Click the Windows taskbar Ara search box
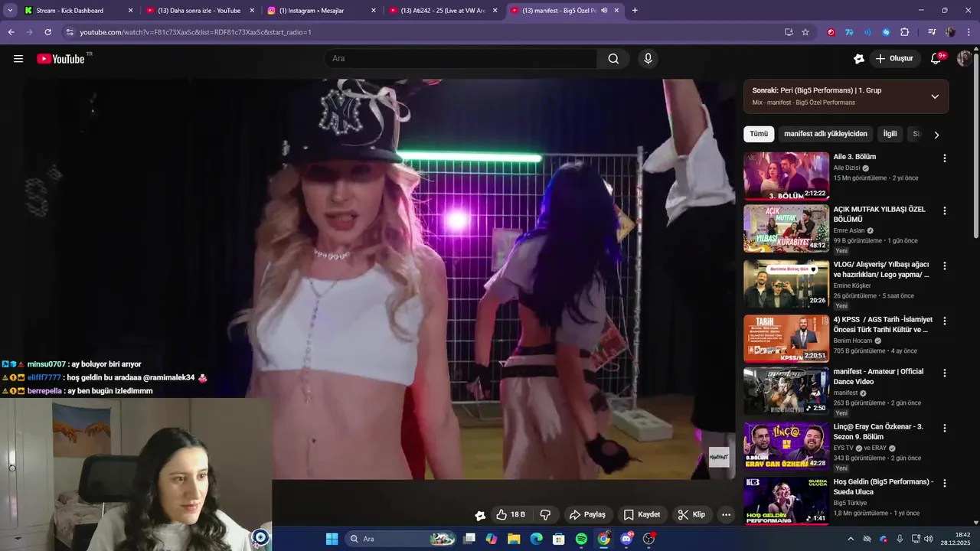This screenshot has height=551, width=980. tap(402, 539)
